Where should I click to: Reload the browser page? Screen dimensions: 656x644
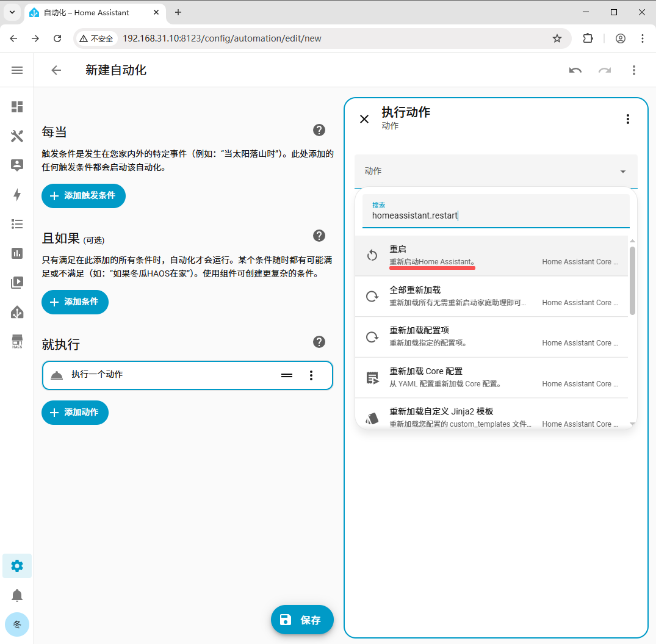click(x=57, y=38)
